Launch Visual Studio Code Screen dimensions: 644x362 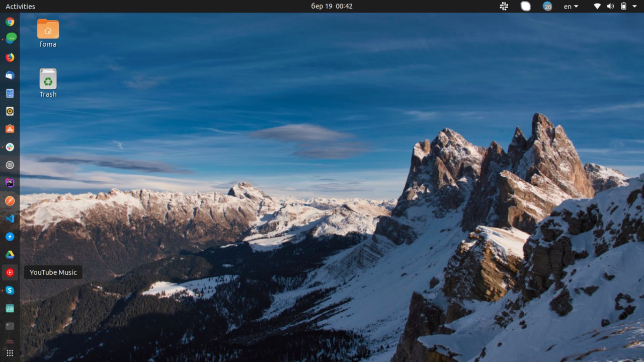click(x=10, y=219)
